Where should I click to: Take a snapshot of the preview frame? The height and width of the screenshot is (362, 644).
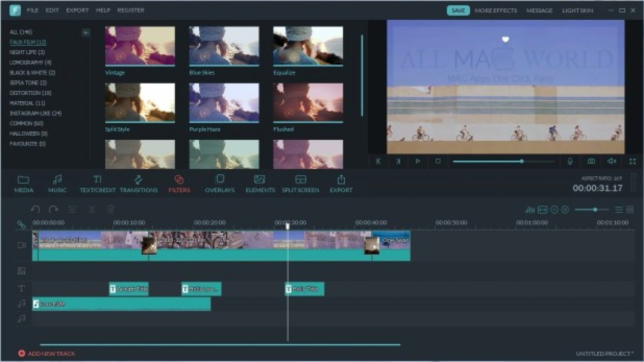click(x=591, y=161)
